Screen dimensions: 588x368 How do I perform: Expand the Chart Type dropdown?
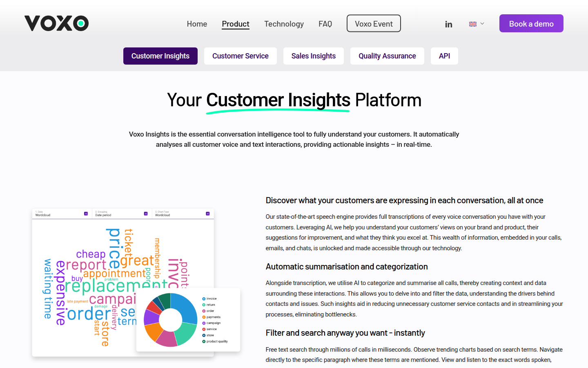(x=207, y=213)
